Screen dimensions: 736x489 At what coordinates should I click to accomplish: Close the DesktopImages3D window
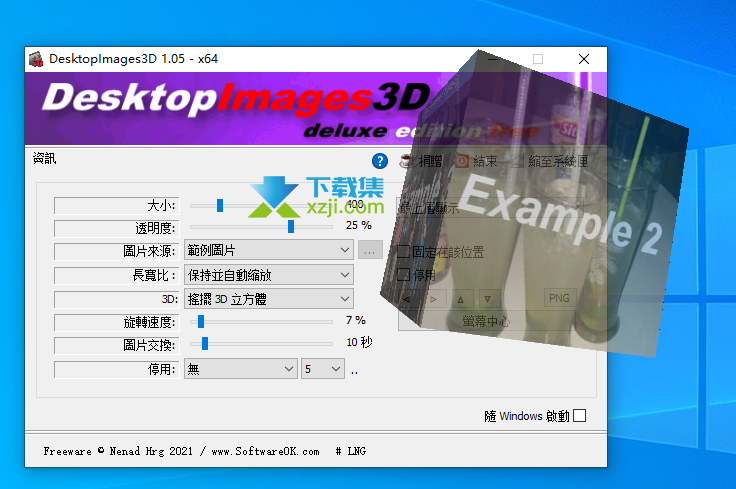pos(584,59)
